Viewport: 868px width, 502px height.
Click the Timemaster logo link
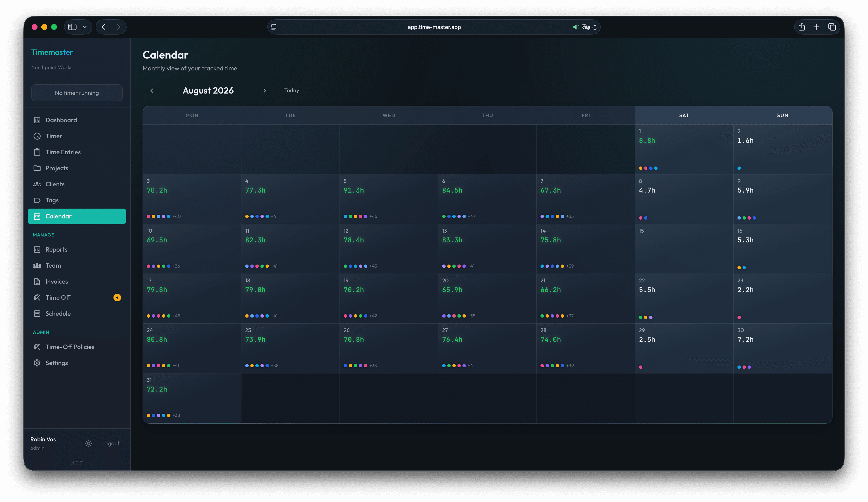tap(52, 52)
